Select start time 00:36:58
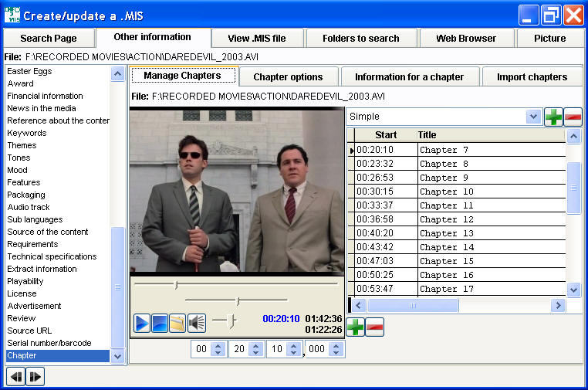 (x=386, y=219)
